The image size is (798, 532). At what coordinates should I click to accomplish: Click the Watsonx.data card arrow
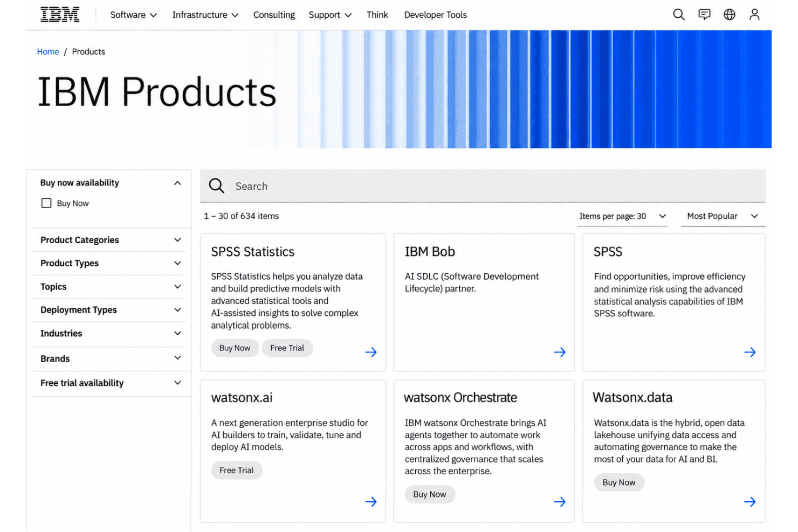point(750,502)
